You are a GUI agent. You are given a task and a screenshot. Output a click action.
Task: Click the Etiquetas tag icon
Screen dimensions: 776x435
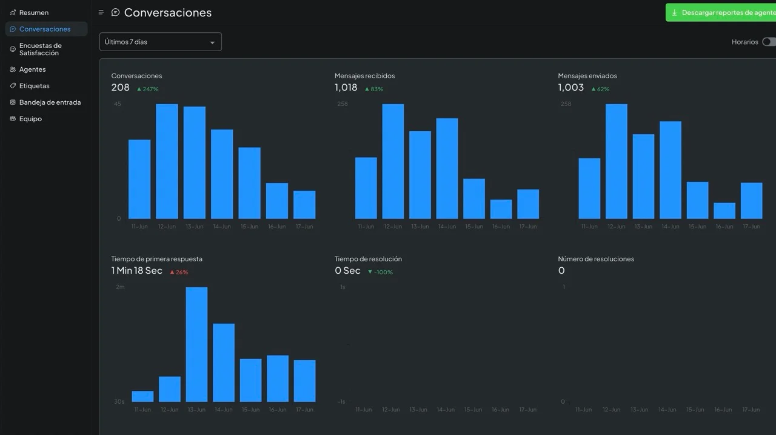12,86
